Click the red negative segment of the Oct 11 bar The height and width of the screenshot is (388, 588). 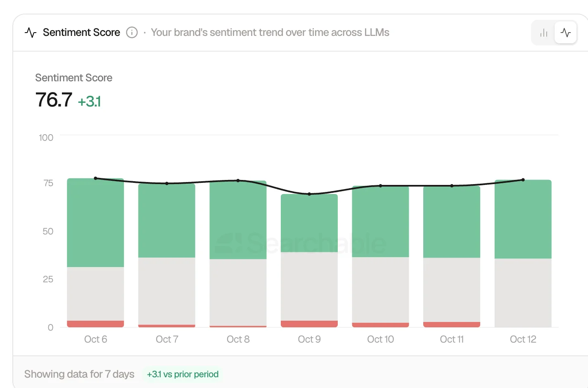pyautogui.click(x=452, y=325)
